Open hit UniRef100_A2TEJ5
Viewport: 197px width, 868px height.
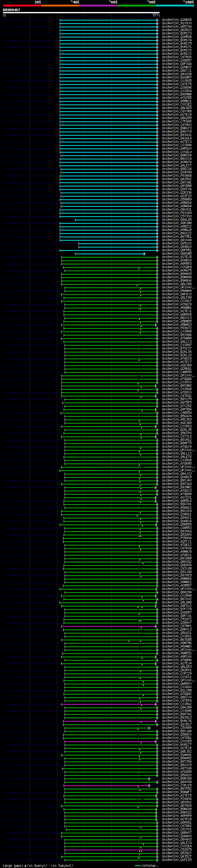pos(177,257)
